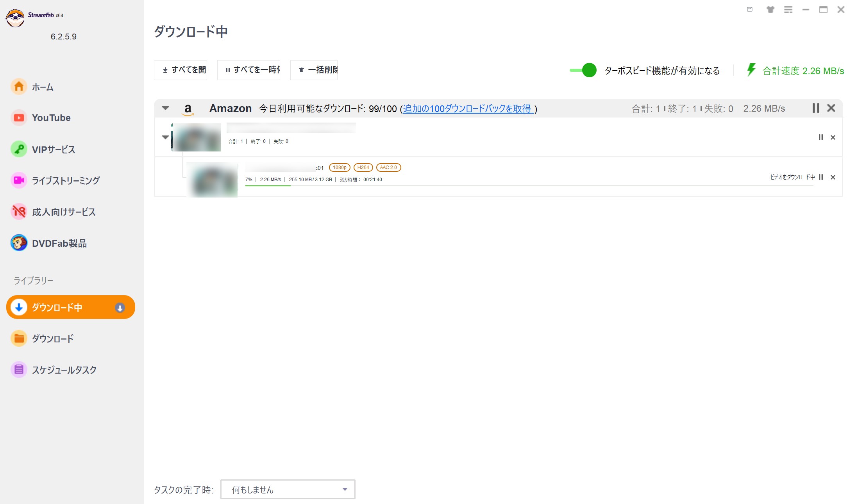The image size is (849, 504).
Task: Collapse the series item under Amazon
Action: coord(165,137)
